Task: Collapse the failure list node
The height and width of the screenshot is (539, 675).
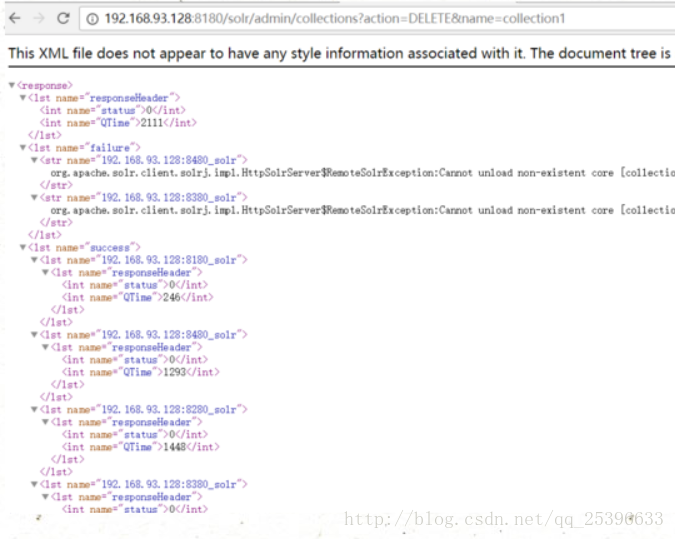Action: [23, 148]
